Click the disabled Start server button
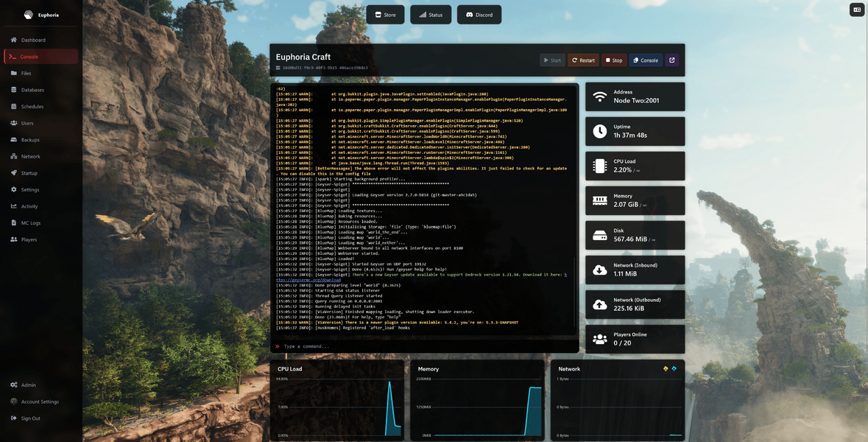The height and width of the screenshot is (442, 868). [552, 60]
